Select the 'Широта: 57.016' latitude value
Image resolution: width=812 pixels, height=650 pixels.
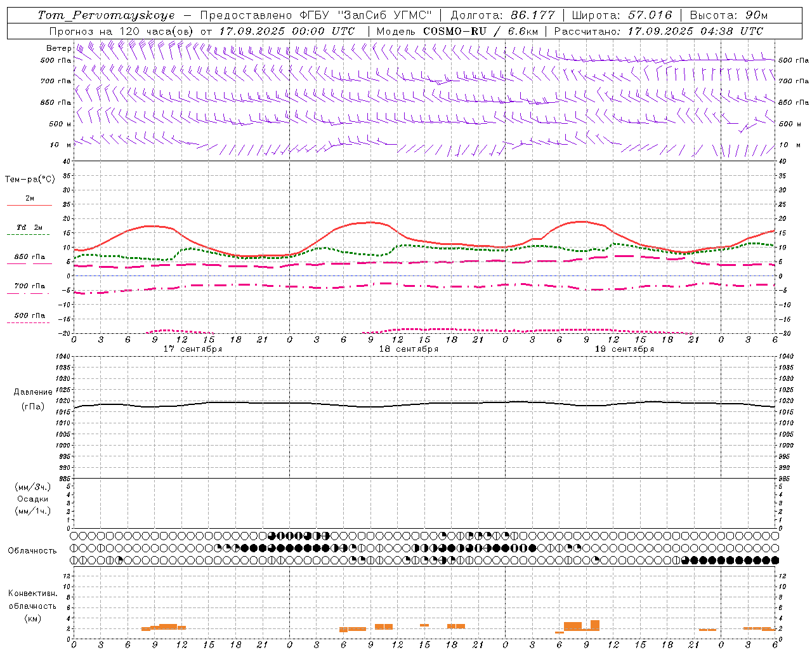pos(622,15)
